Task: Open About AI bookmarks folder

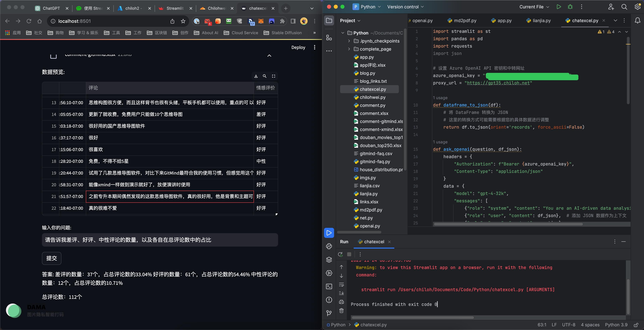Action: 206,33
